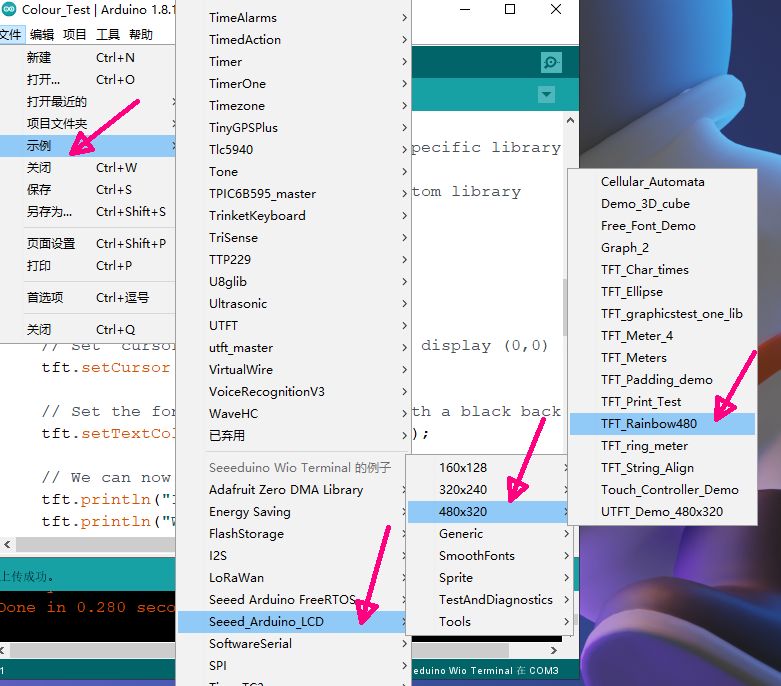781x686 pixels.
Task: Expand TimerOne examples submenu
Action: [x=294, y=84]
